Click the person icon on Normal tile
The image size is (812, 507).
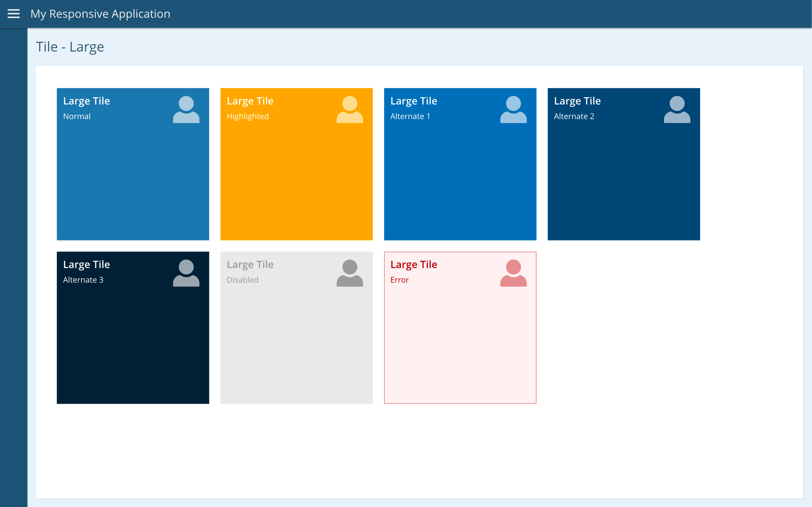pyautogui.click(x=186, y=110)
